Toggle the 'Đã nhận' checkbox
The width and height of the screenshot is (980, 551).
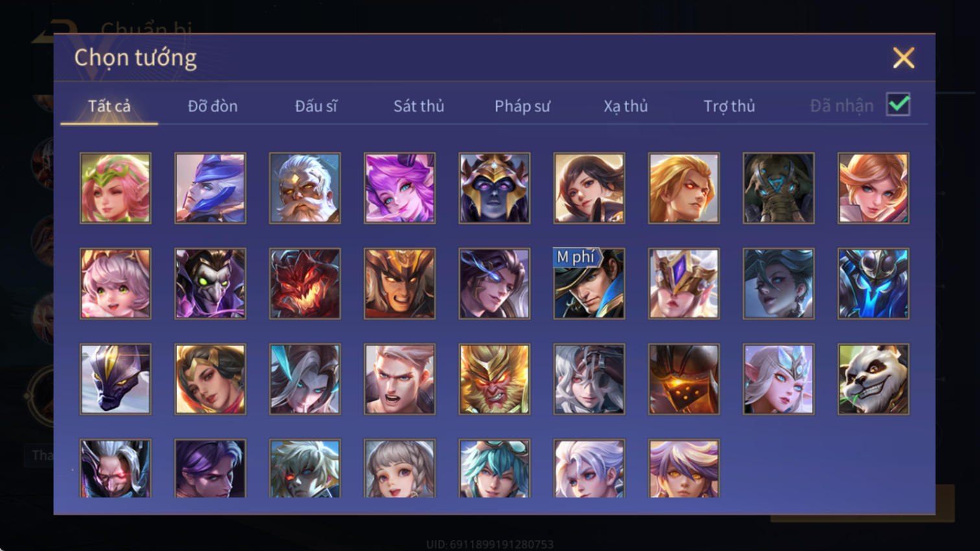coord(898,104)
